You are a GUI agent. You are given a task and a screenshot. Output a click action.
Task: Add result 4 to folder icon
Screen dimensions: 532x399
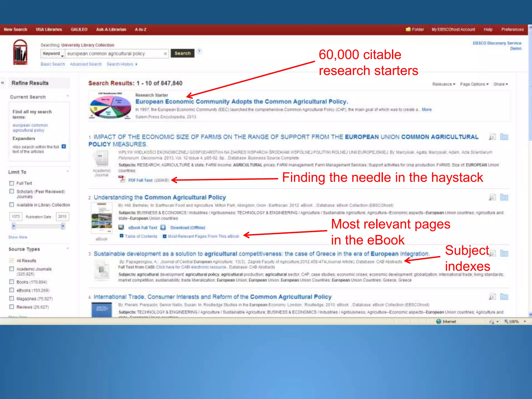pos(504,297)
